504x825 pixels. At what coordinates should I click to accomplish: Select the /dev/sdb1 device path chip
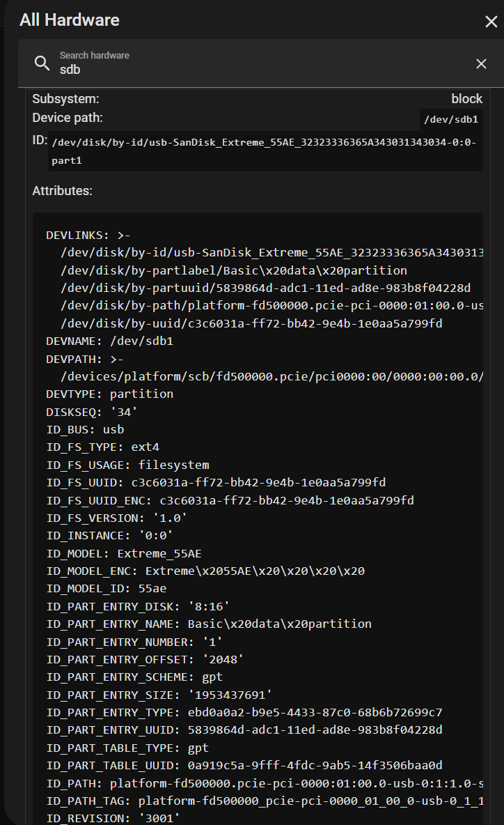pyautogui.click(x=451, y=118)
